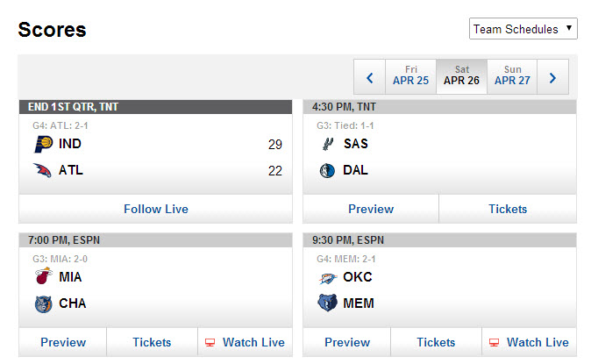Click the Charlotte Bobcats logo
This screenshot has height=364, width=591.
point(42,303)
